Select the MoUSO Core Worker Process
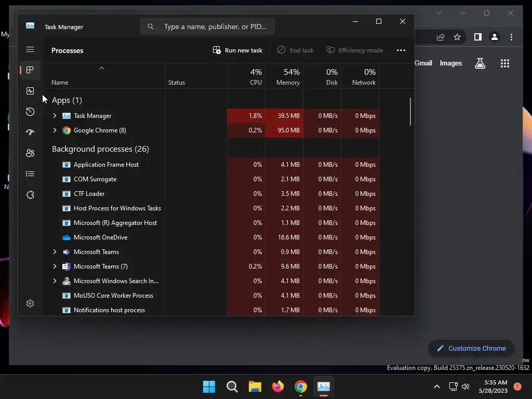The image size is (532, 399). (x=210, y=296)
